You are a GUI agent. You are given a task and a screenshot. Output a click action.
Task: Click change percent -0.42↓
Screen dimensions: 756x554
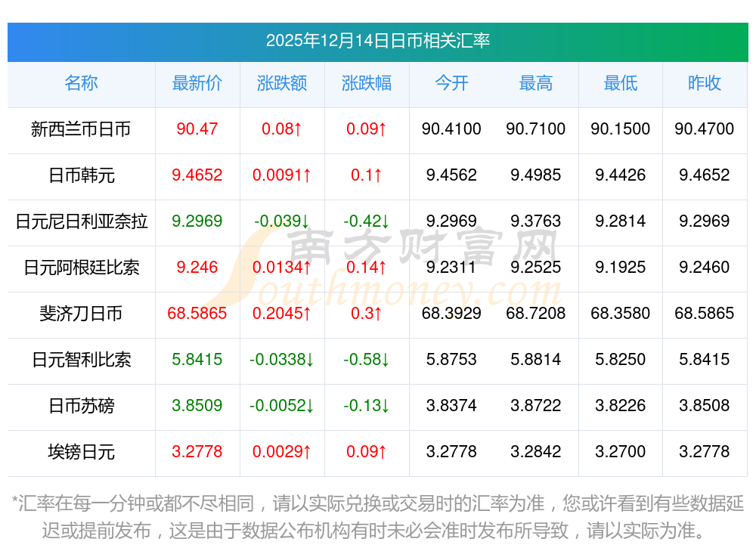[x=367, y=221]
